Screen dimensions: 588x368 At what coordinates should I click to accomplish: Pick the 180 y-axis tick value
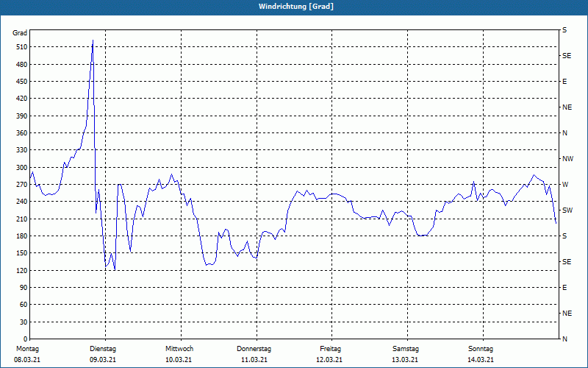tap(22, 236)
